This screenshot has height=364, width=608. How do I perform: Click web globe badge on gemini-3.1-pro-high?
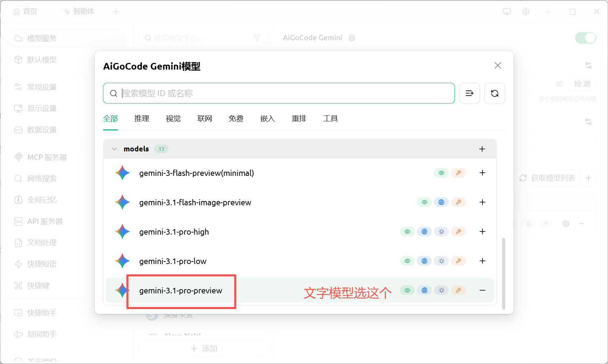pos(424,231)
